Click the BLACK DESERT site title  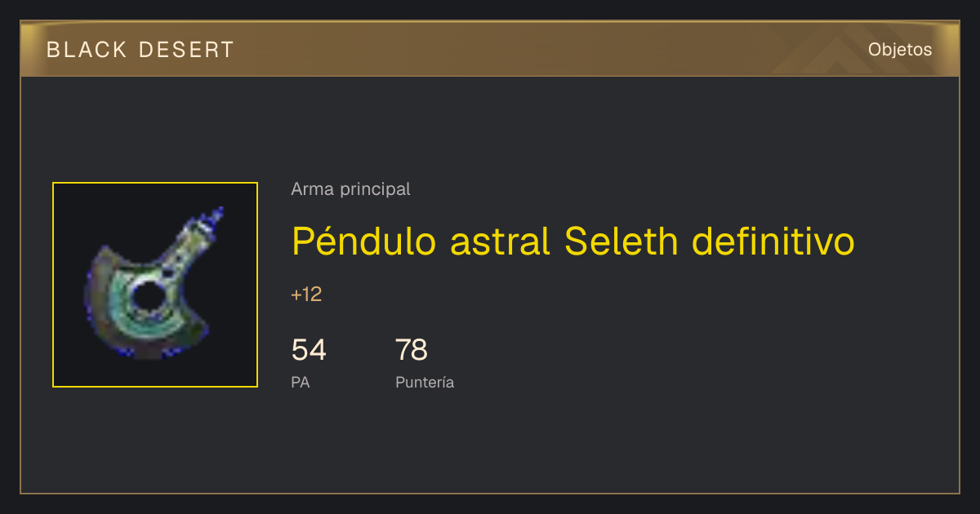point(140,50)
